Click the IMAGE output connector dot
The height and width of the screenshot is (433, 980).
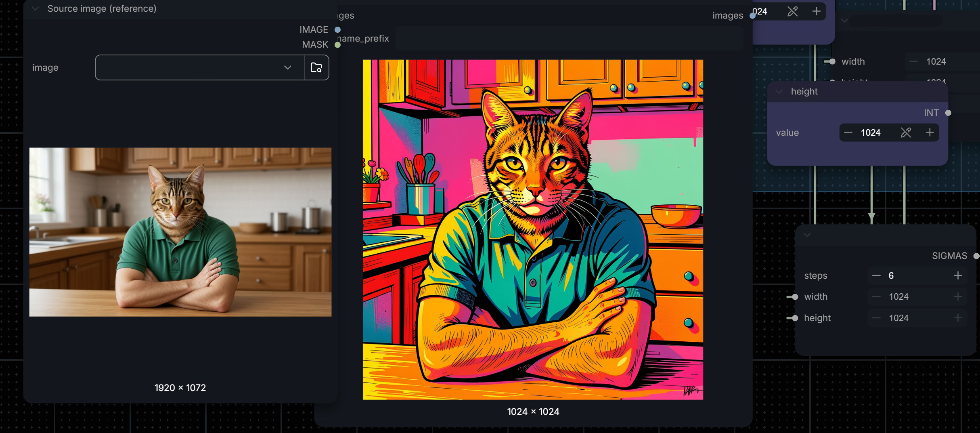[x=337, y=29]
